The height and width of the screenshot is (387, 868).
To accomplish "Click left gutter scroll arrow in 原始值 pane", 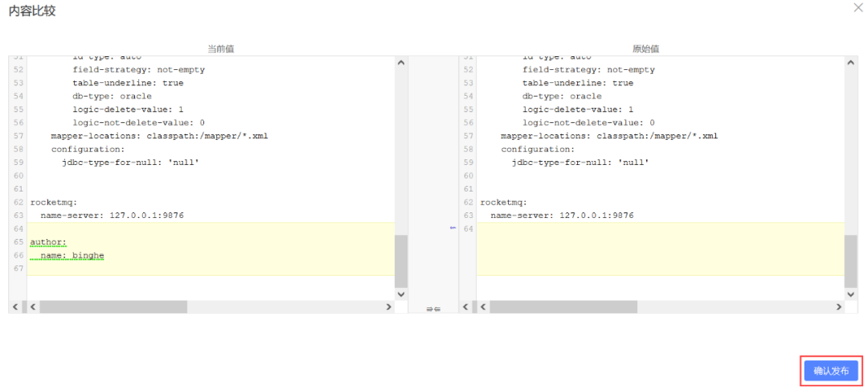I will 465,307.
